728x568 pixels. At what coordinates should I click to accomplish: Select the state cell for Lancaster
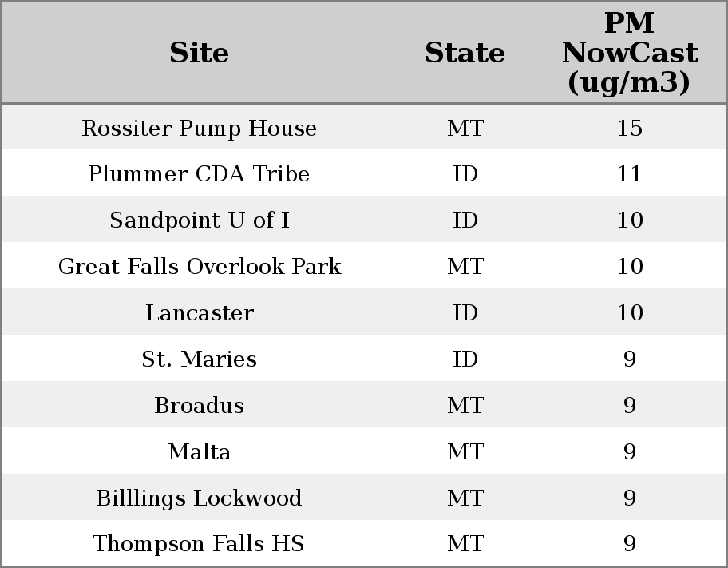(x=465, y=313)
